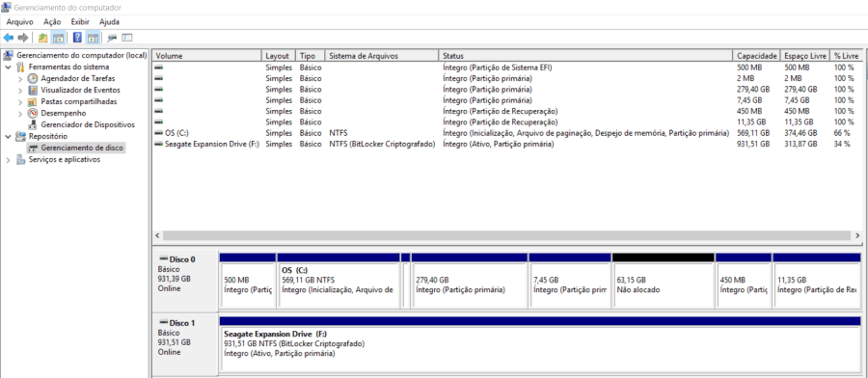Collapse the Ferramentas do sistema node
The image size is (868, 378).
coord(8,67)
